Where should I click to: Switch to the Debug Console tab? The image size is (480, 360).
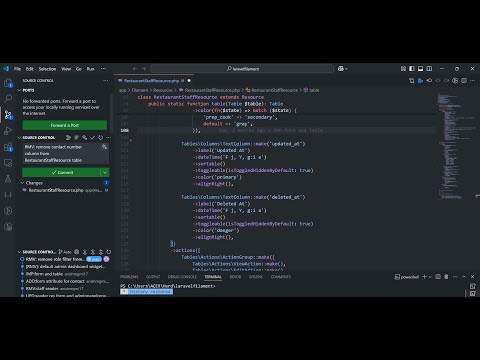182,277
